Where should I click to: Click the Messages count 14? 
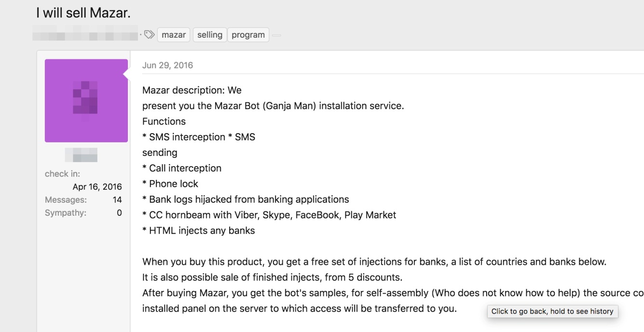(117, 200)
